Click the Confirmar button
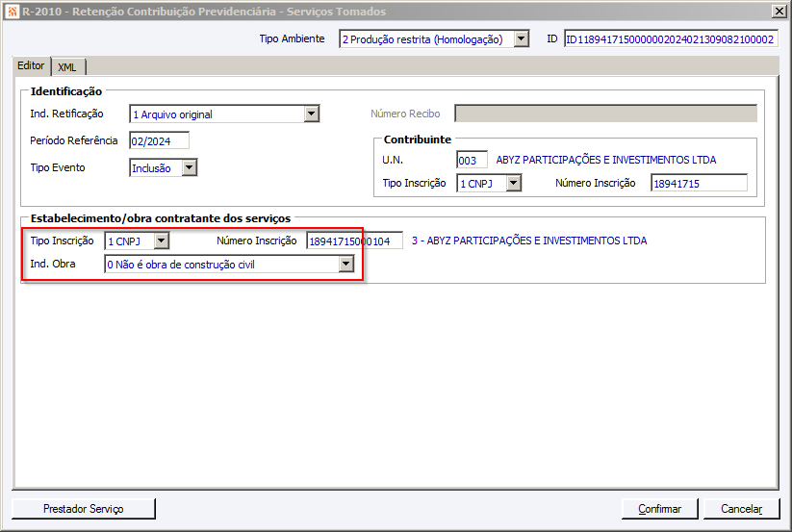 (x=659, y=509)
